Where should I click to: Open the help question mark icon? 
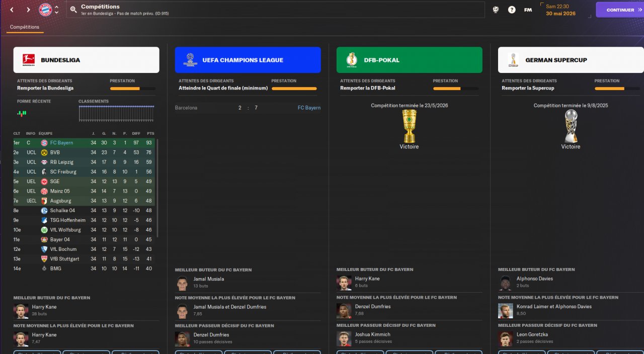[512, 10]
